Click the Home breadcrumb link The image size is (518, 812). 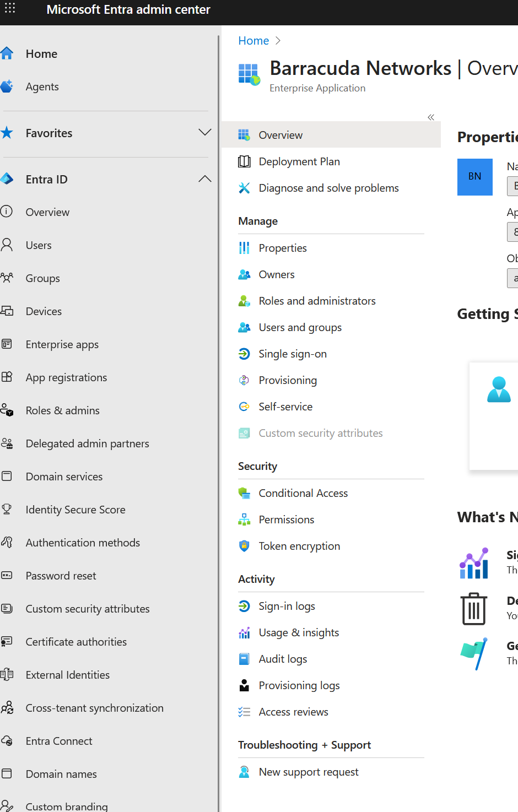[x=253, y=41]
